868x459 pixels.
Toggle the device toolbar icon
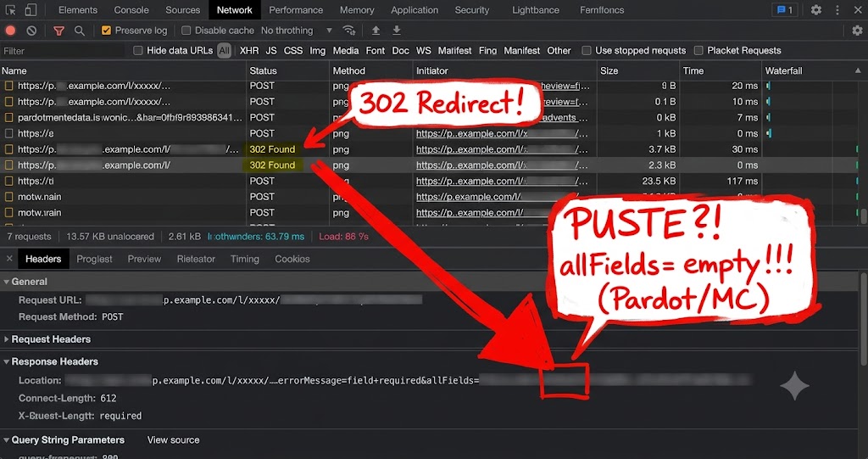(31, 10)
